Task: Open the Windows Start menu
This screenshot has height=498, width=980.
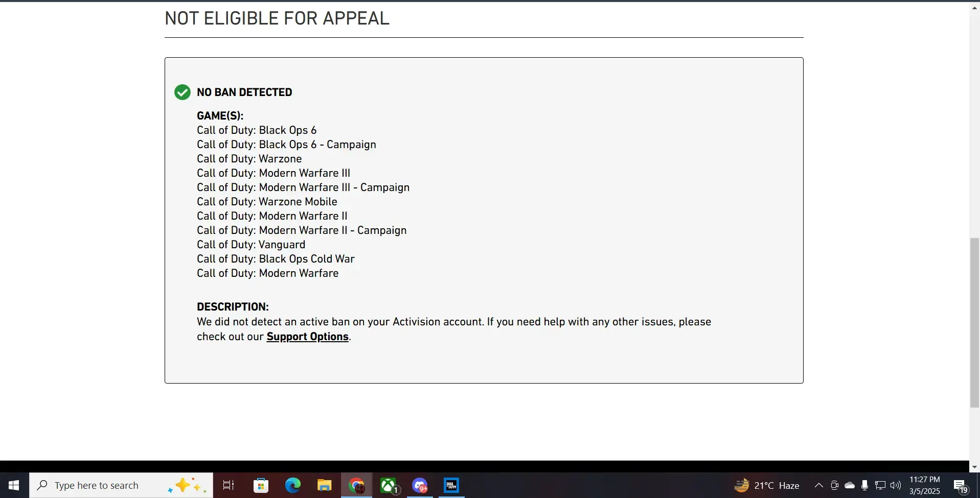Action: 14,485
